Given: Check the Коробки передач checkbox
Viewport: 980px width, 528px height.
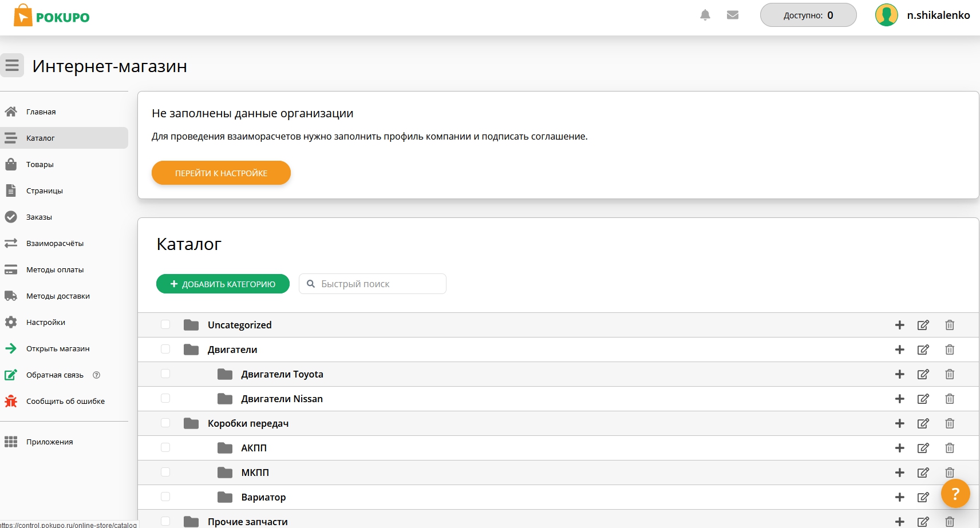Looking at the screenshot, I should pos(165,423).
